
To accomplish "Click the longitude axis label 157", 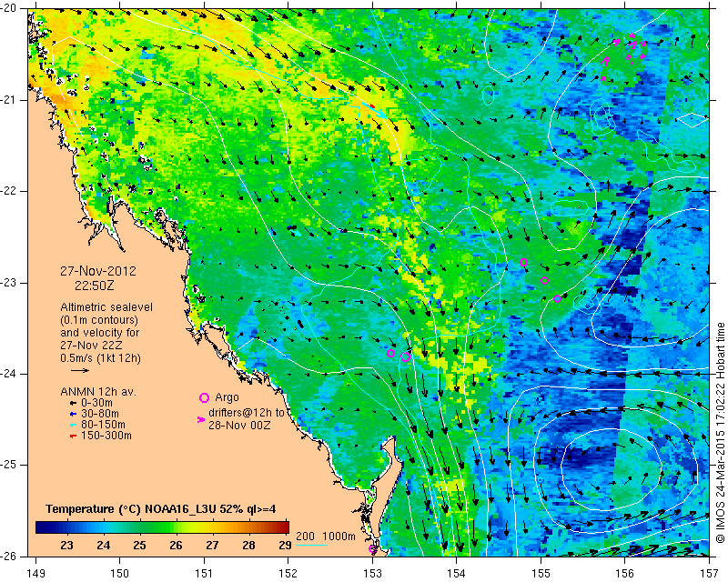I will point(710,573).
